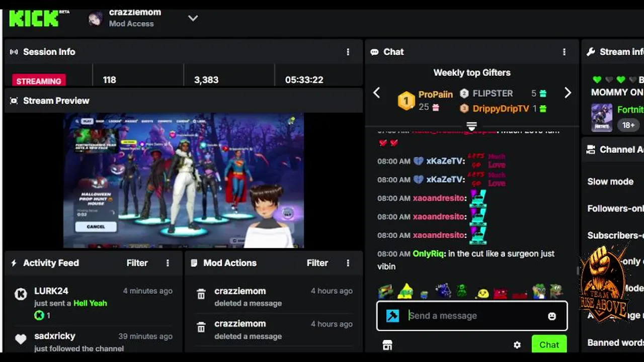Click the Session Info broadcast icon
Viewport: 644px width, 362px height.
pyautogui.click(x=14, y=52)
